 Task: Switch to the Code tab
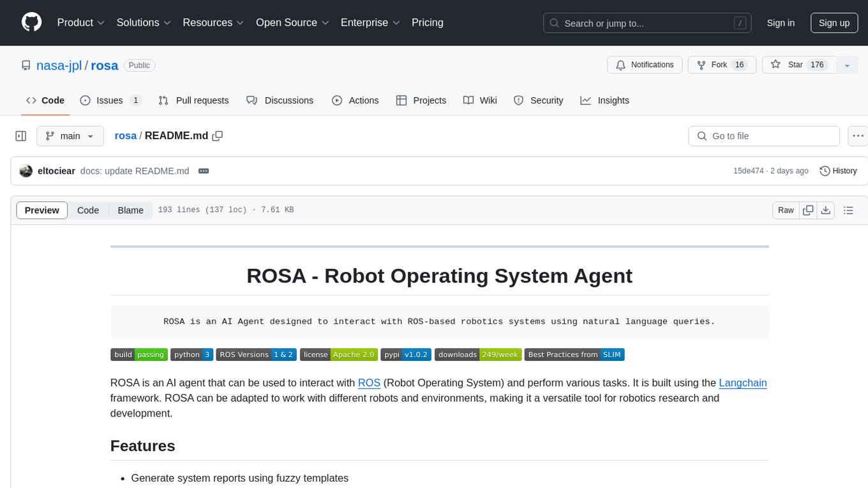tap(45, 100)
